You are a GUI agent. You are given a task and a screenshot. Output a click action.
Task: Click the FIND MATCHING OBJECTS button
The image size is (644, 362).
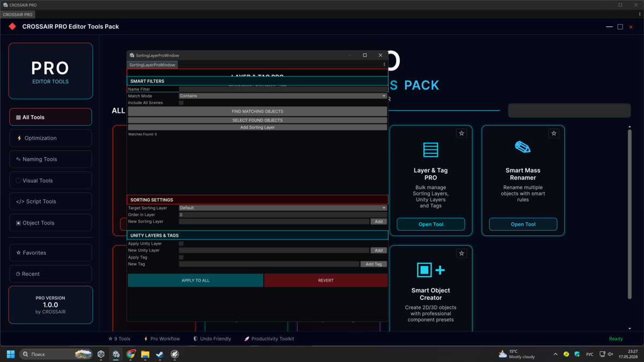257,111
